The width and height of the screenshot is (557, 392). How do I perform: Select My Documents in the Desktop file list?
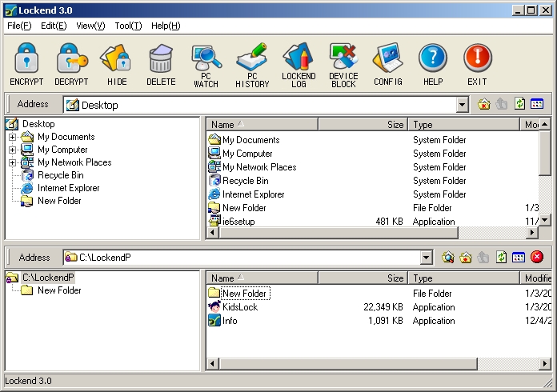pyautogui.click(x=250, y=140)
